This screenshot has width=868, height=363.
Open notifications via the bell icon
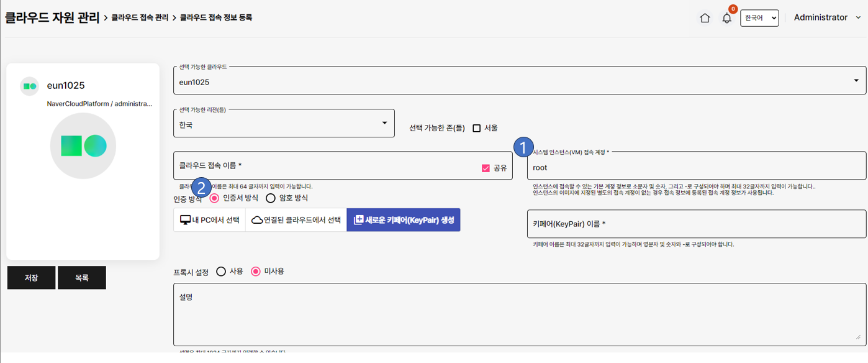pos(726,19)
